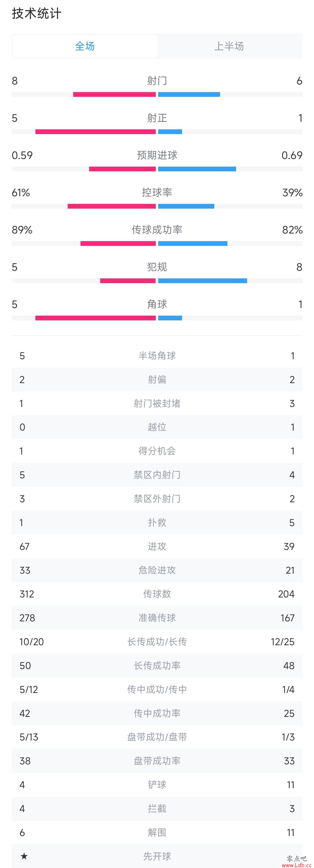Click the pink 角球 bar
The height and width of the screenshot is (868, 314).
pos(96,318)
